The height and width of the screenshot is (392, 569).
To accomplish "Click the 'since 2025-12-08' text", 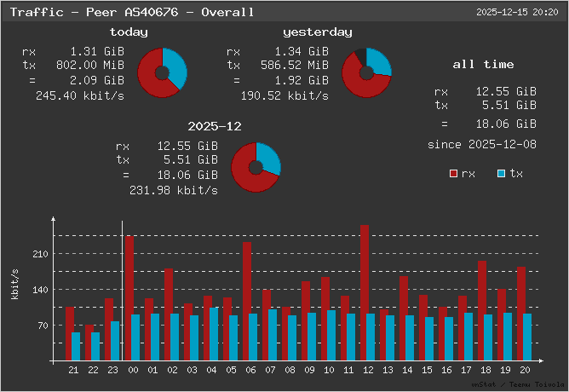I will coord(481,144).
